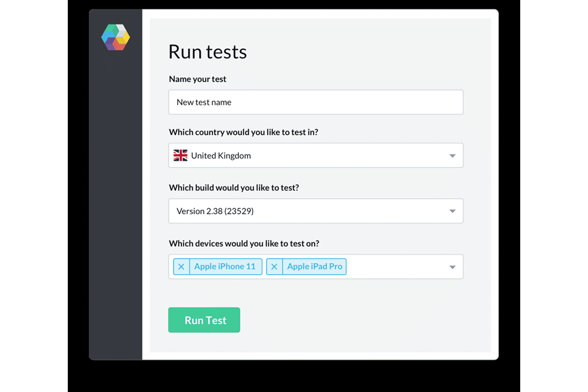This screenshot has height=392, width=588.
Task: Click the Version 2.38 (23529) build value
Action: pyautogui.click(x=215, y=211)
